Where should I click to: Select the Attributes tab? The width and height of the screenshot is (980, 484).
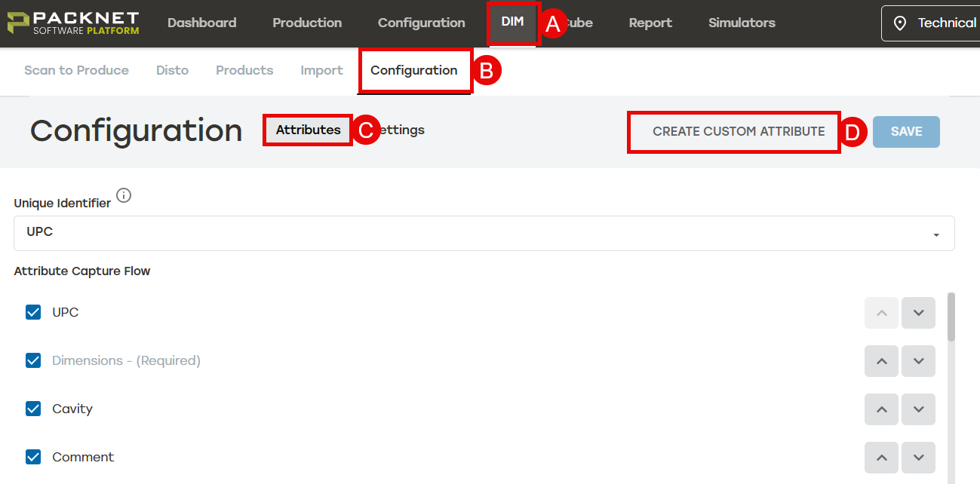click(x=308, y=130)
